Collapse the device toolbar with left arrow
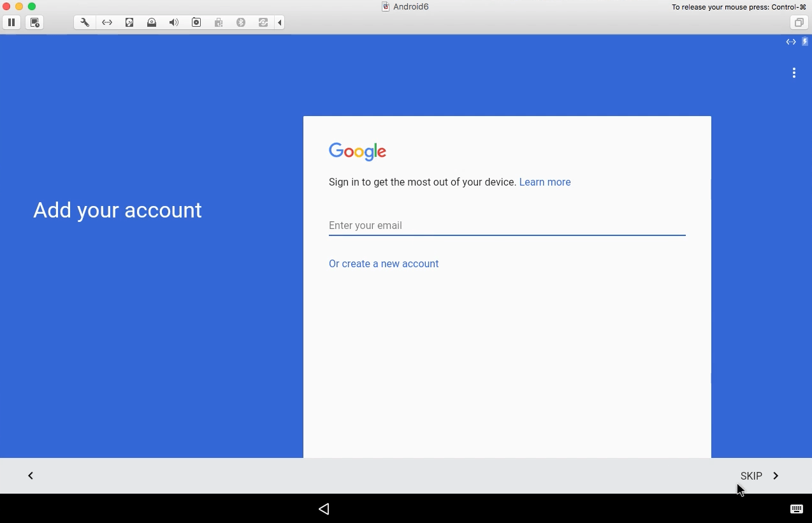 (x=280, y=22)
